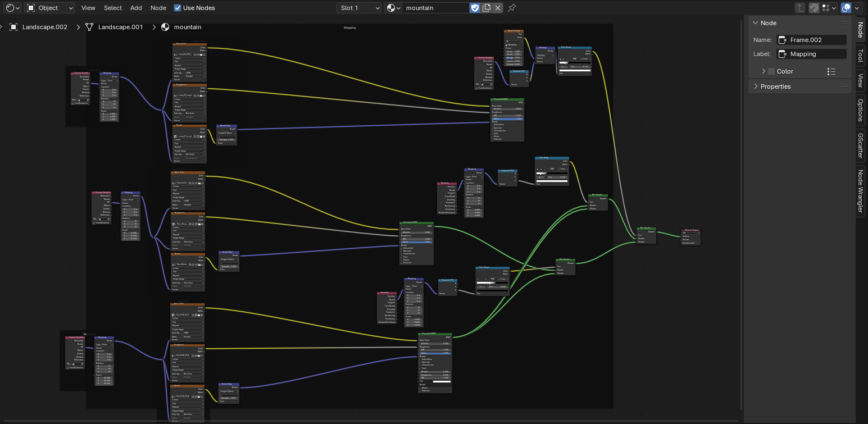Select Color Ramp node header next to Multiply
The image size is (868, 424).
[575, 48]
